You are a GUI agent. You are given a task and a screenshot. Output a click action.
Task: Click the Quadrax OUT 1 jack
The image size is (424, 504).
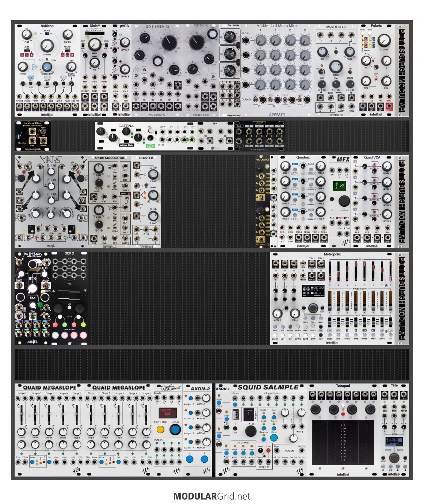coord(298,237)
